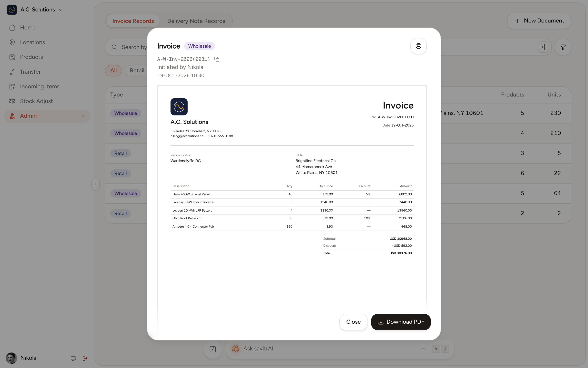Close the invoice dialog
This screenshot has width=588, height=368.
pyautogui.click(x=353, y=322)
